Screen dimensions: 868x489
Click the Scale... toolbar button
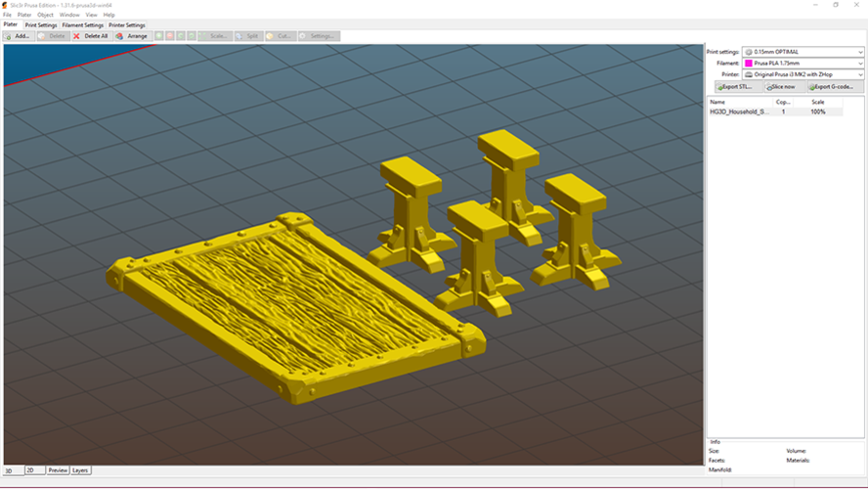click(x=215, y=36)
